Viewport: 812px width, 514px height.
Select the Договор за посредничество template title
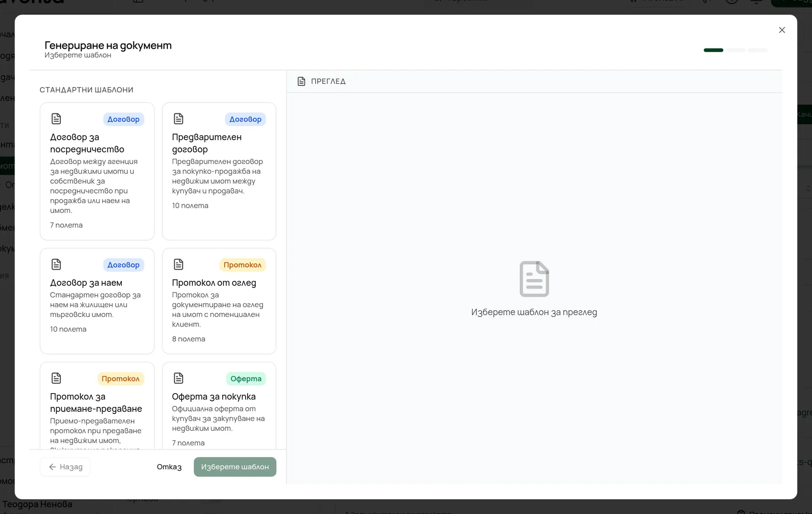tap(87, 143)
